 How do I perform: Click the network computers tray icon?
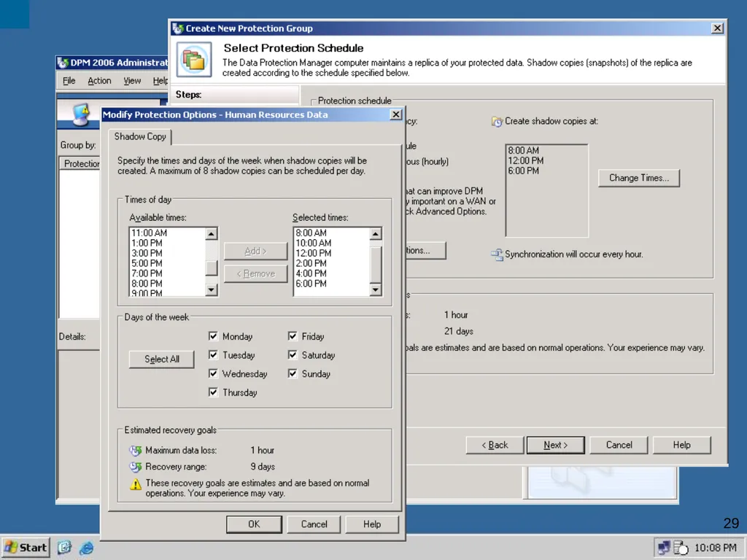pyautogui.click(x=664, y=548)
